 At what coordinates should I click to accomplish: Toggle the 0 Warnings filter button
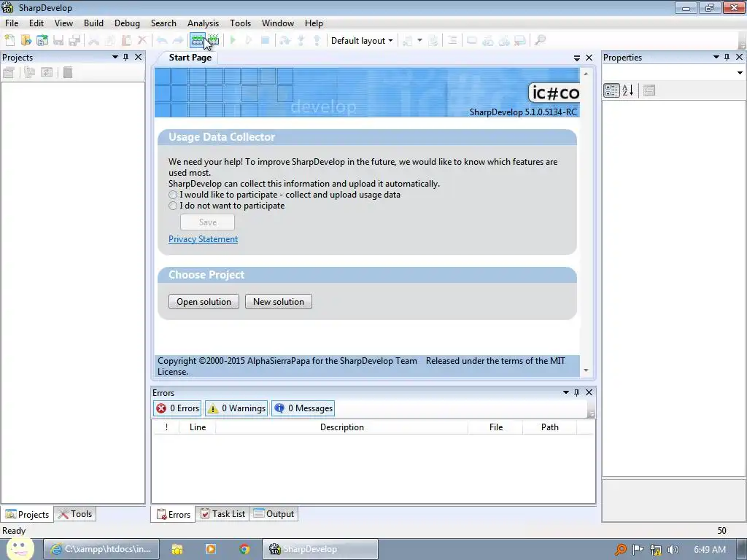coord(237,408)
